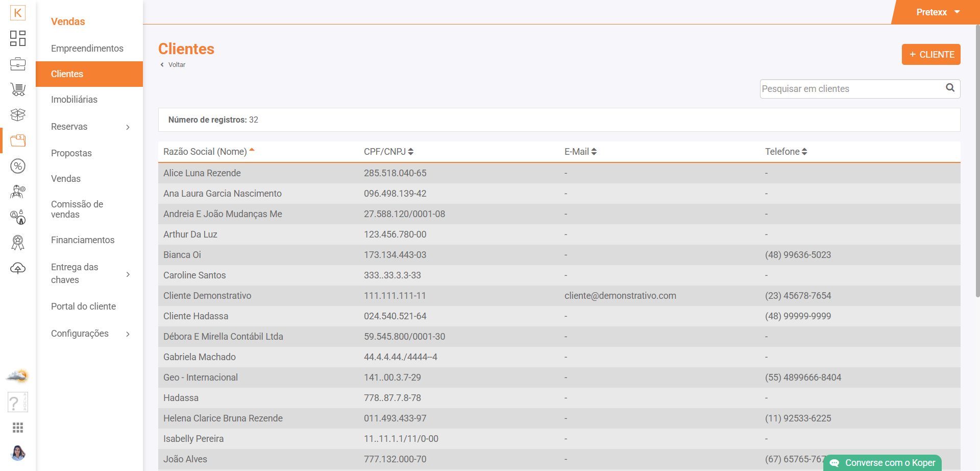
Task: Click the cloud upload sidebar icon
Action: point(18,268)
